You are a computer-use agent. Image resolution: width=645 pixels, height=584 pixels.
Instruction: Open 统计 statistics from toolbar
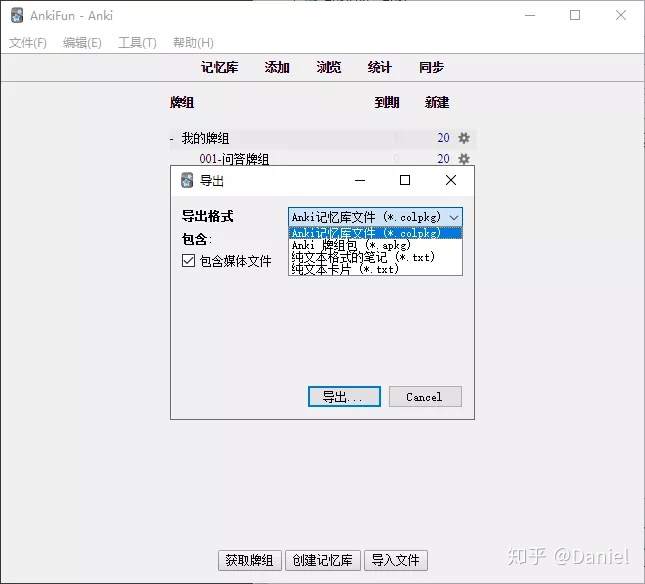click(x=380, y=67)
